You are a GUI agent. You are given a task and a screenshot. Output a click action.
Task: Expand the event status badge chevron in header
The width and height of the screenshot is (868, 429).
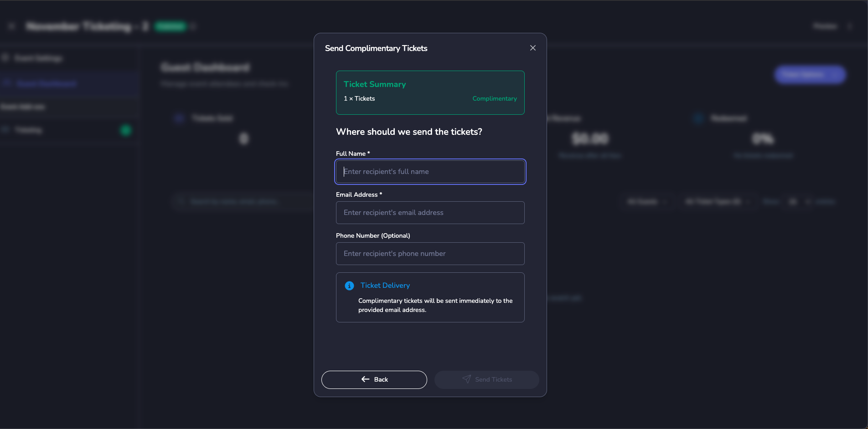(x=193, y=26)
